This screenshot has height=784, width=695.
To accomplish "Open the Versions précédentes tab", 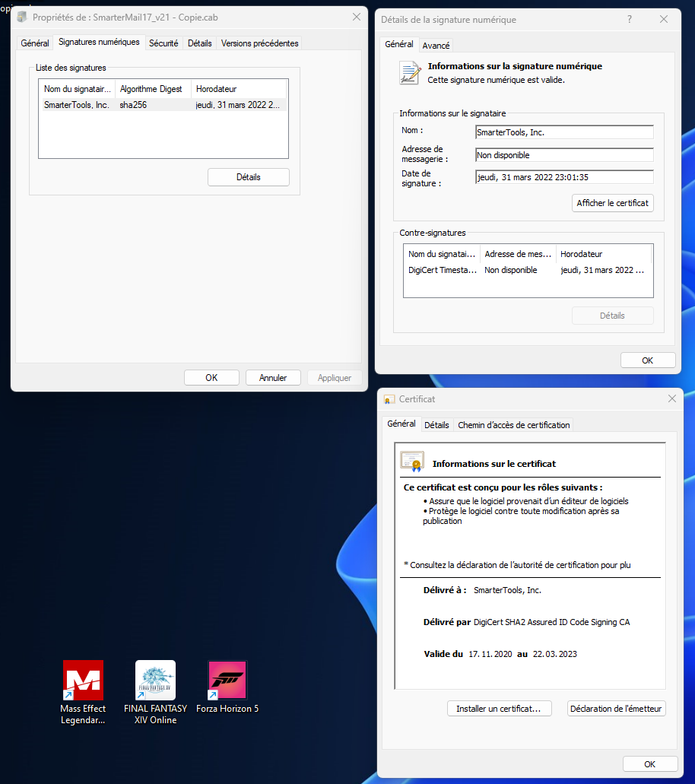I will click(259, 43).
